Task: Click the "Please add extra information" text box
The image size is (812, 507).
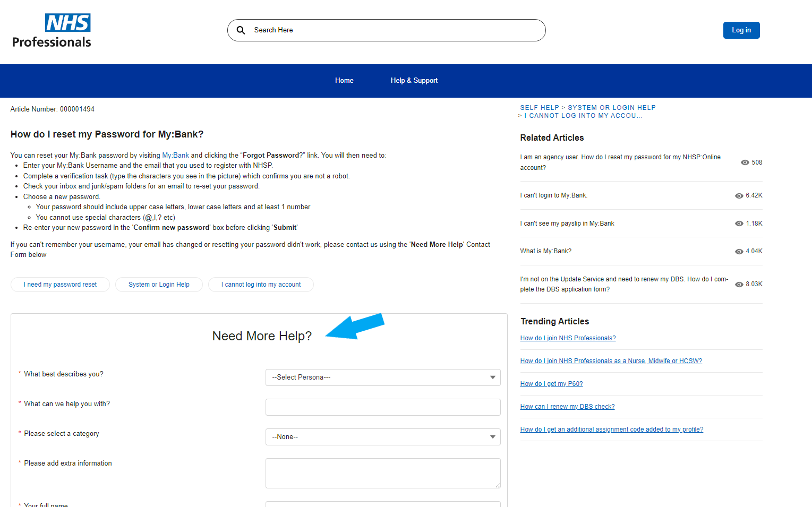Action: (382, 472)
